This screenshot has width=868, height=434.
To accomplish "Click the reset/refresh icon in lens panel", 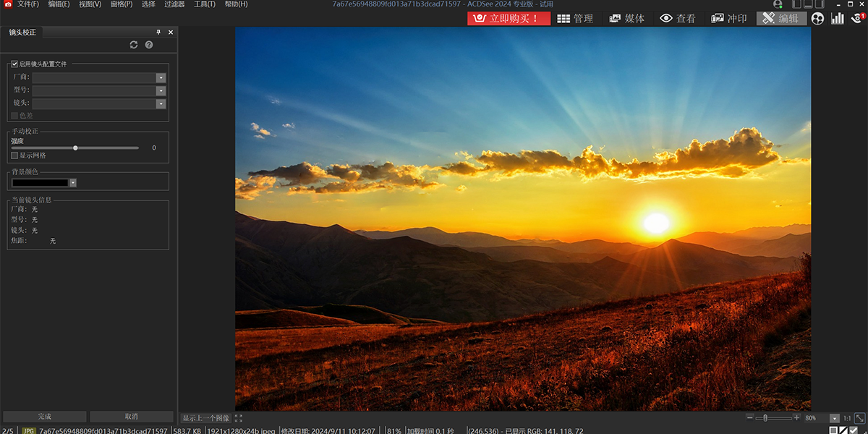I will [134, 45].
